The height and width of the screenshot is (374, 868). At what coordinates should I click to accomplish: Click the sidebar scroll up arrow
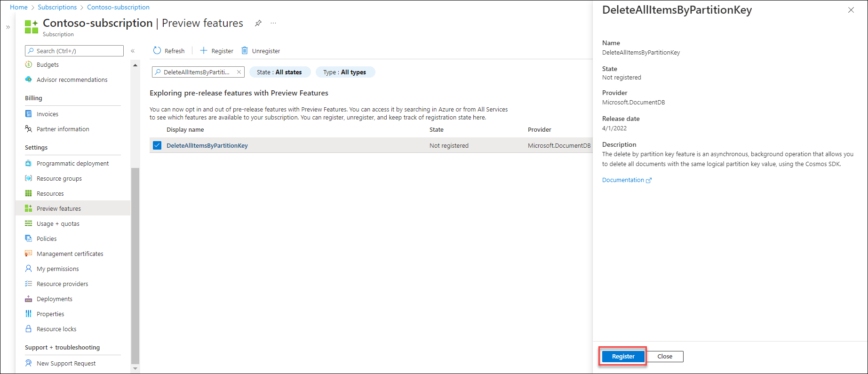(x=135, y=65)
